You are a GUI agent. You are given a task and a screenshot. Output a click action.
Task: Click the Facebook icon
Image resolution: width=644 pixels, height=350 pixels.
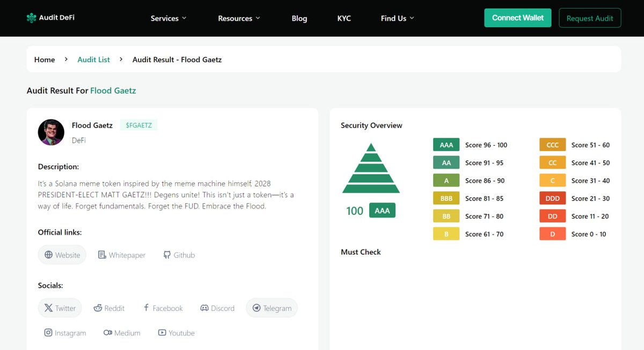[x=146, y=308]
